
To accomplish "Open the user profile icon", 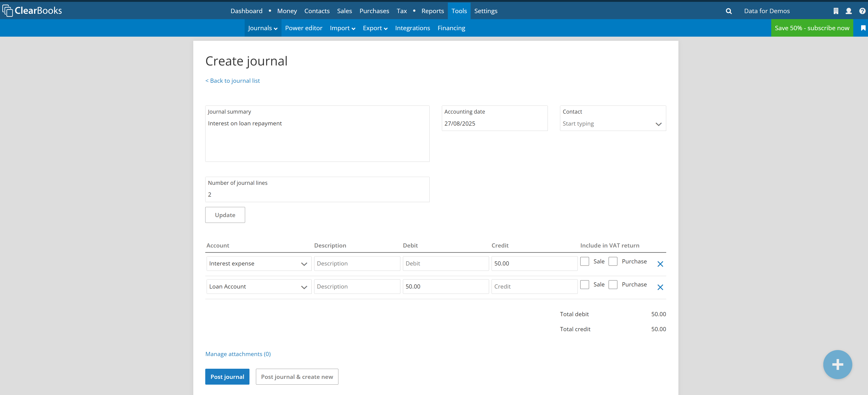I will click(848, 11).
